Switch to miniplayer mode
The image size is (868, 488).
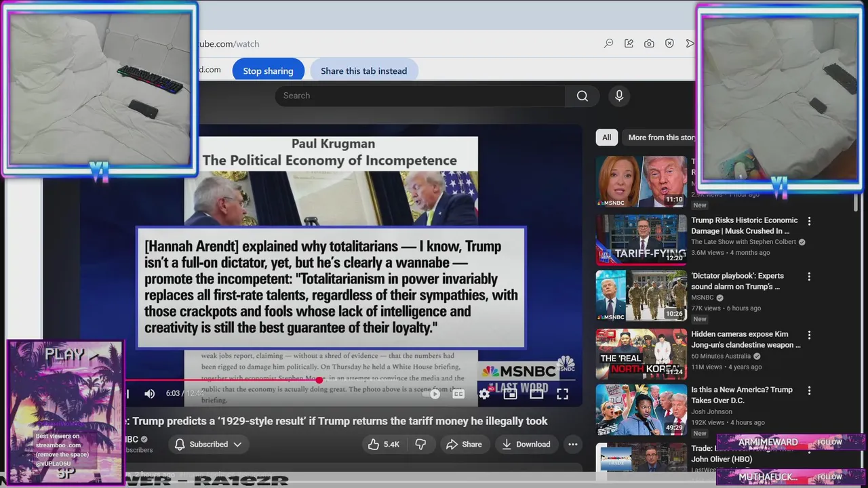coord(510,394)
